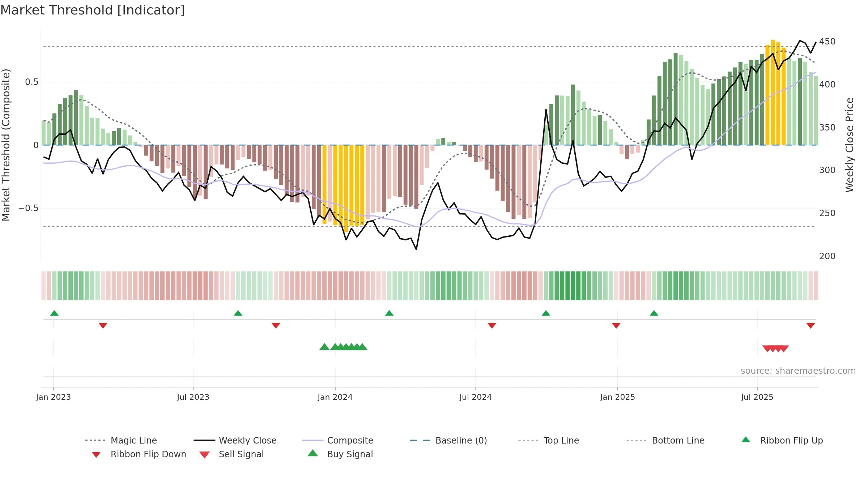
Task: Click the ribbon flip down marker near March 2023
Action: coord(103,326)
